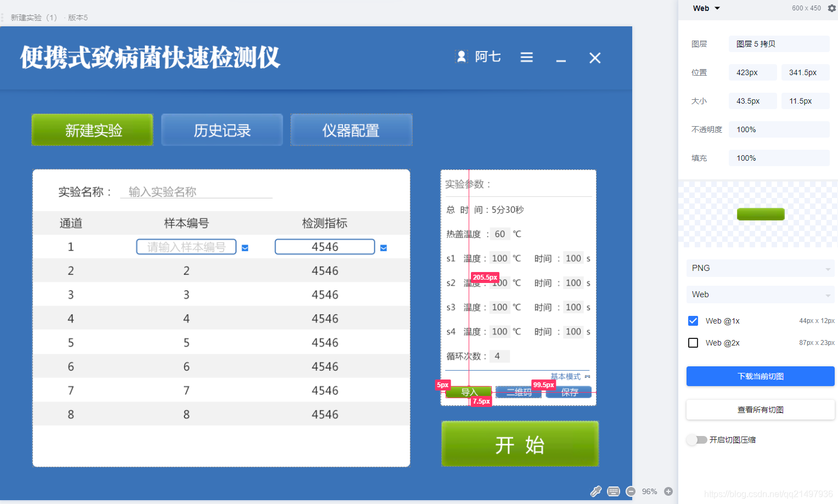Check the Web @2x export option
This screenshot has height=504, width=838.
coord(693,343)
